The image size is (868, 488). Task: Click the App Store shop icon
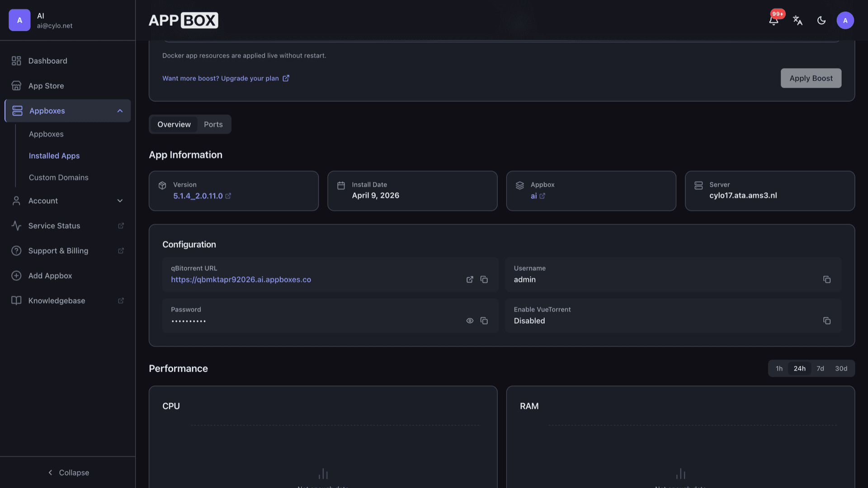click(x=16, y=85)
